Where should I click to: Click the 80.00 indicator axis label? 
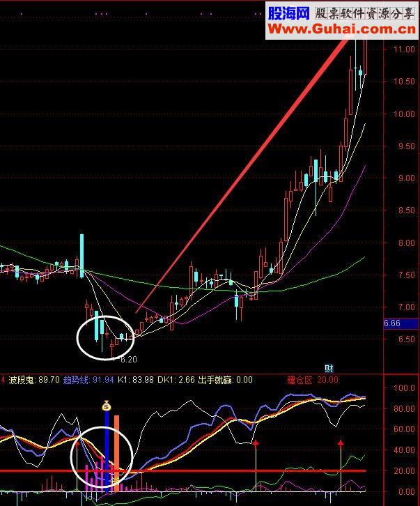404,409
